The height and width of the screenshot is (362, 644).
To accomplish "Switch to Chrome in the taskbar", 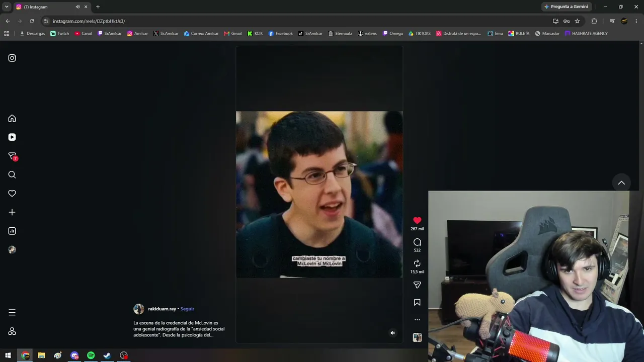I will coord(25,355).
